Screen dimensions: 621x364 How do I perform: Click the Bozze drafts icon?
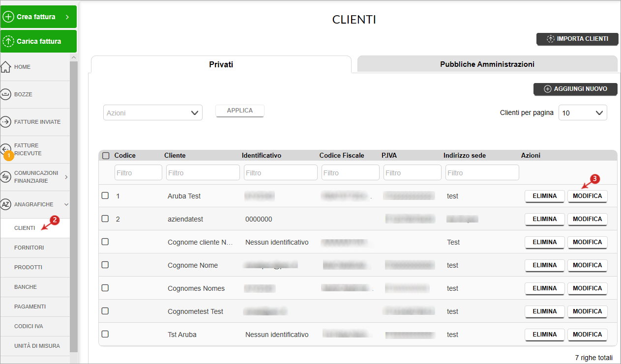[5, 94]
